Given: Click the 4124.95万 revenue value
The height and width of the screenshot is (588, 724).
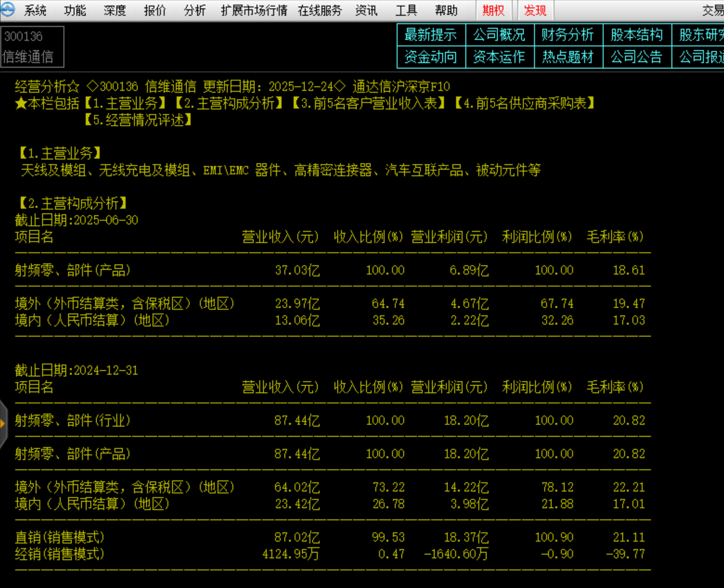Looking at the screenshot, I should 291,554.
